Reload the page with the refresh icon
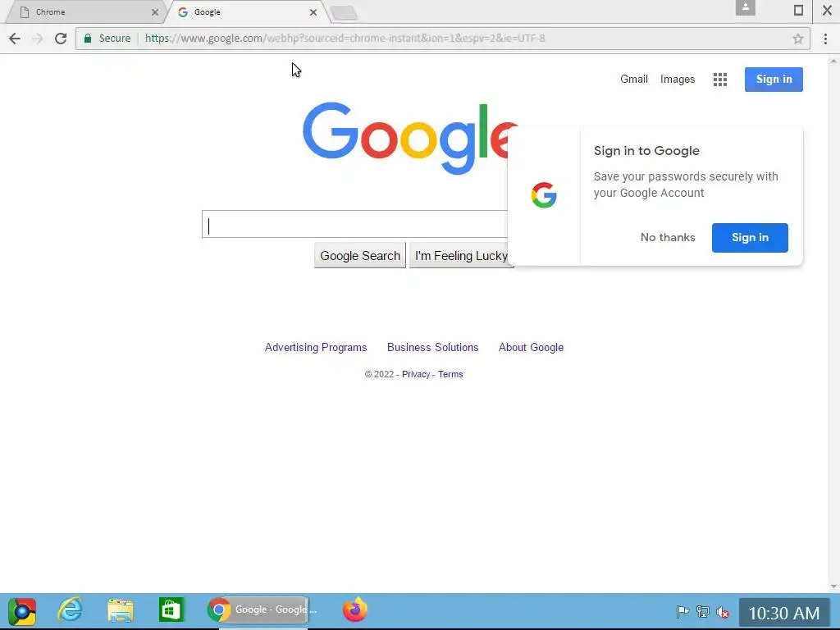840x630 pixels. tap(61, 39)
